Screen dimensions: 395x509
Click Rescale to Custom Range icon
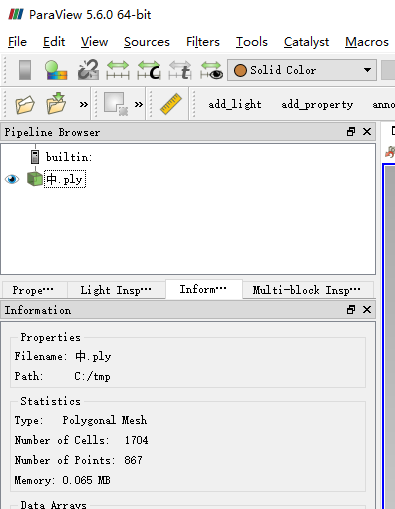(149, 70)
